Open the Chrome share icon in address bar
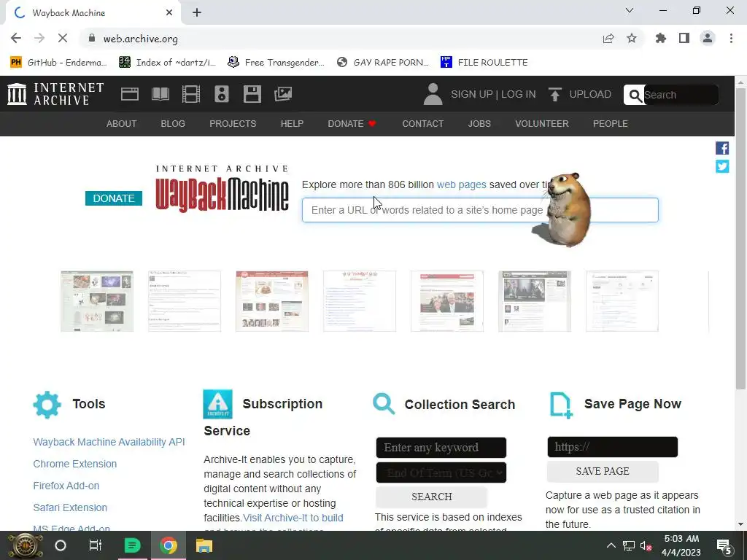This screenshot has width=747, height=560. click(x=608, y=38)
